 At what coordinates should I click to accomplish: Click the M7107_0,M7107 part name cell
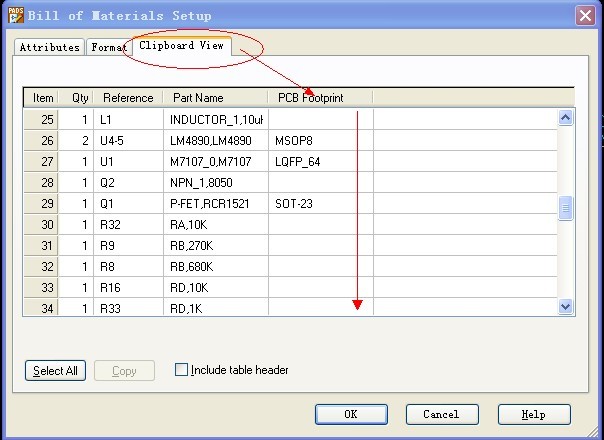tap(216, 161)
